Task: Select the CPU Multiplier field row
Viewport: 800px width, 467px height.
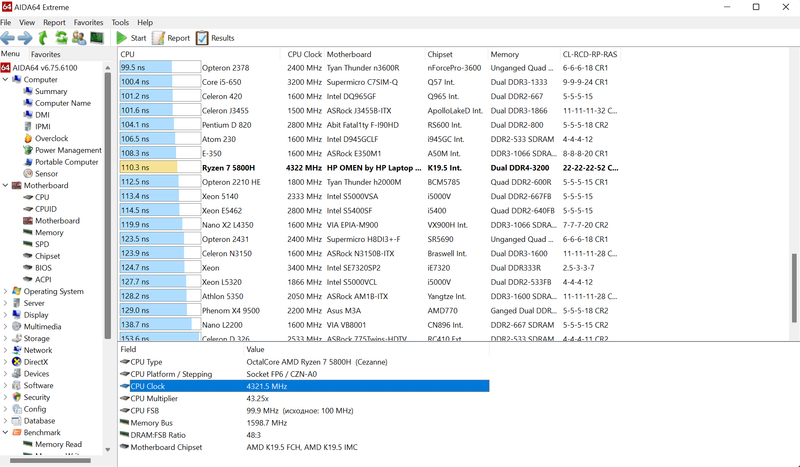Action: click(304, 399)
